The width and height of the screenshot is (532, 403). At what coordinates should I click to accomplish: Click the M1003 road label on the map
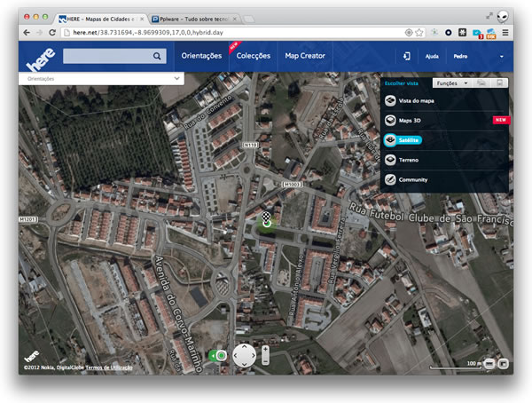click(292, 184)
